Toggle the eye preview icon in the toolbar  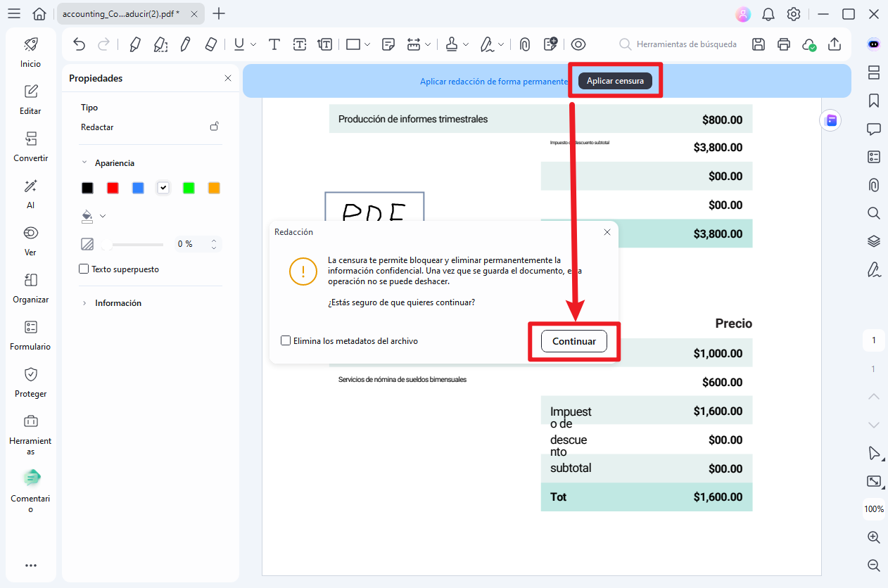click(x=578, y=44)
